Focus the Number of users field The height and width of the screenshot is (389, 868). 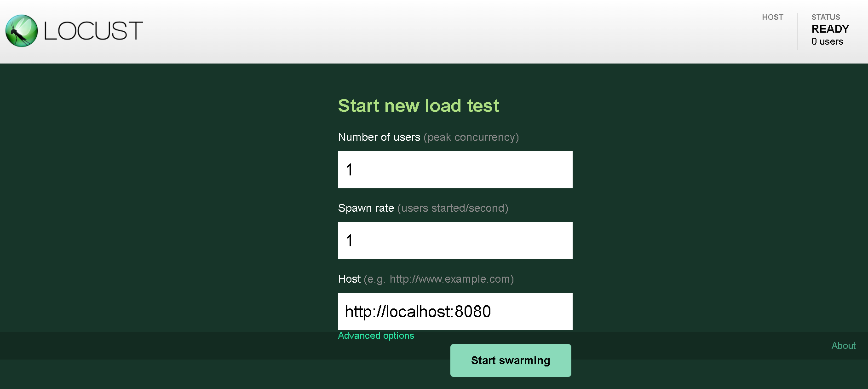pyautogui.click(x=455, y=169)
